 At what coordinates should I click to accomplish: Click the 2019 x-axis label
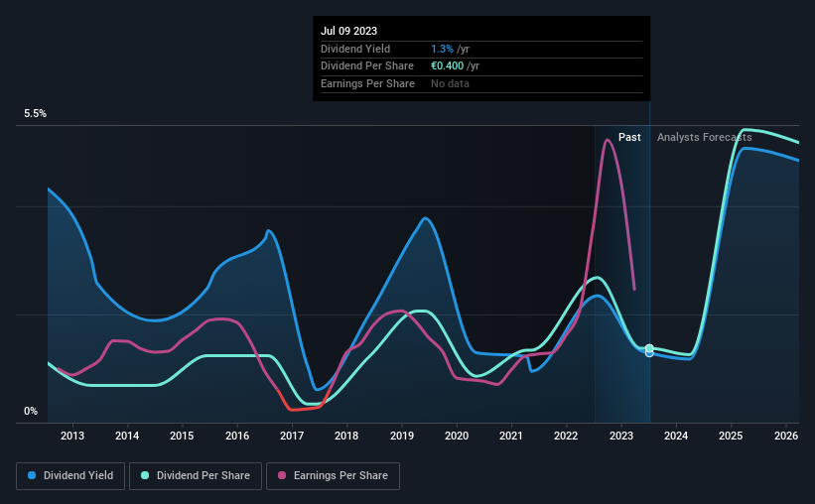(402, 436)
